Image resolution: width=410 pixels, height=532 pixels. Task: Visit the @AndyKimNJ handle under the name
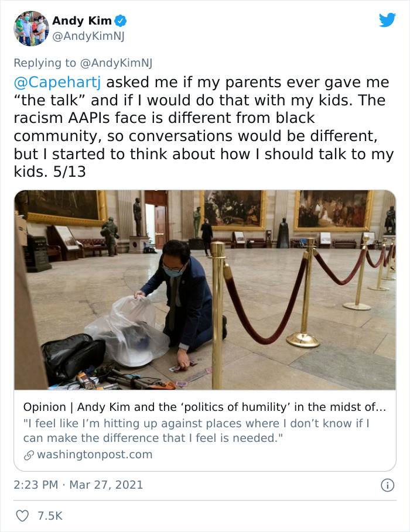click(x=88, y=36)
